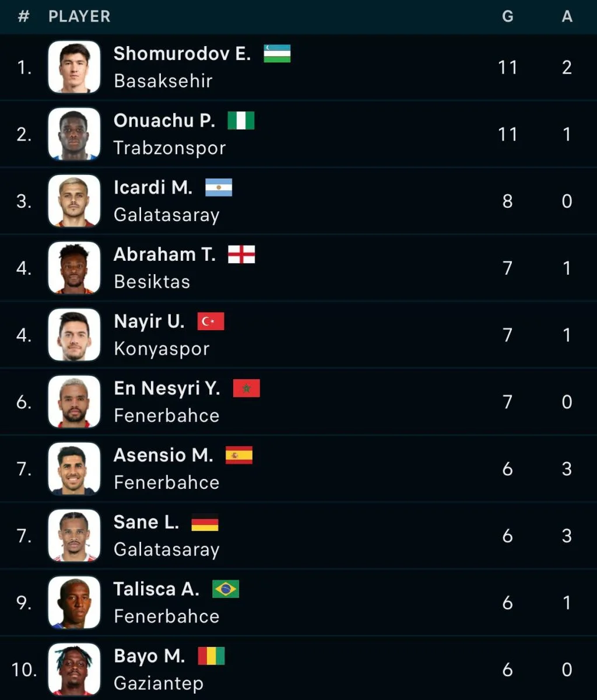Open Talisca A. player name link
The height and width of the screenshot is (700, 597).
[156, 589]
